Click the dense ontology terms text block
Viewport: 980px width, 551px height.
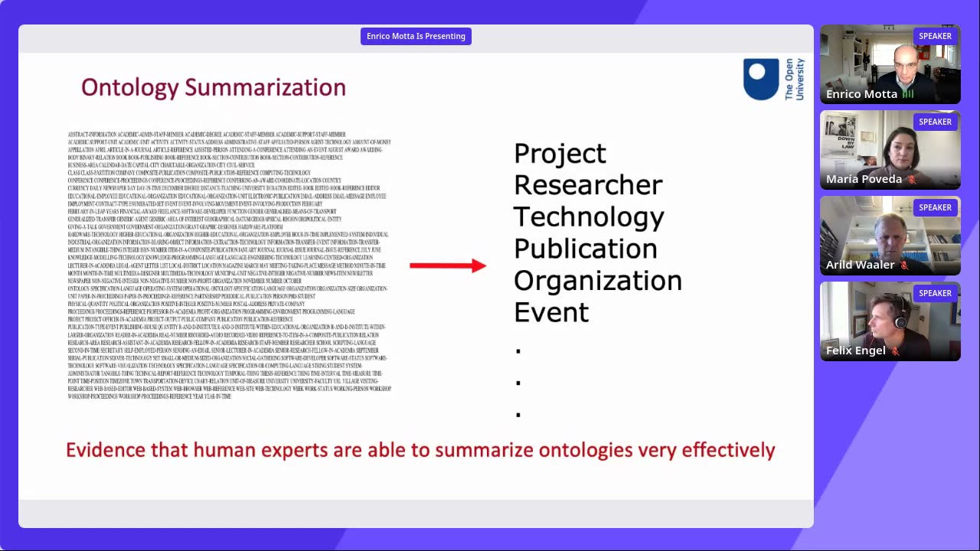(229, 266)
